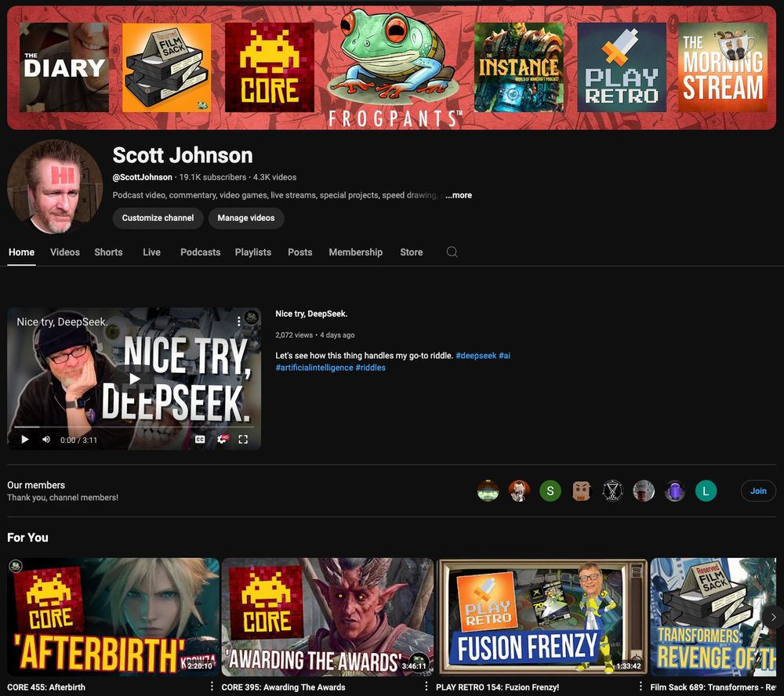Click the first member avatar with goggles
The width and height of the screenshot is (784, 696).
(x=488, y=491)
